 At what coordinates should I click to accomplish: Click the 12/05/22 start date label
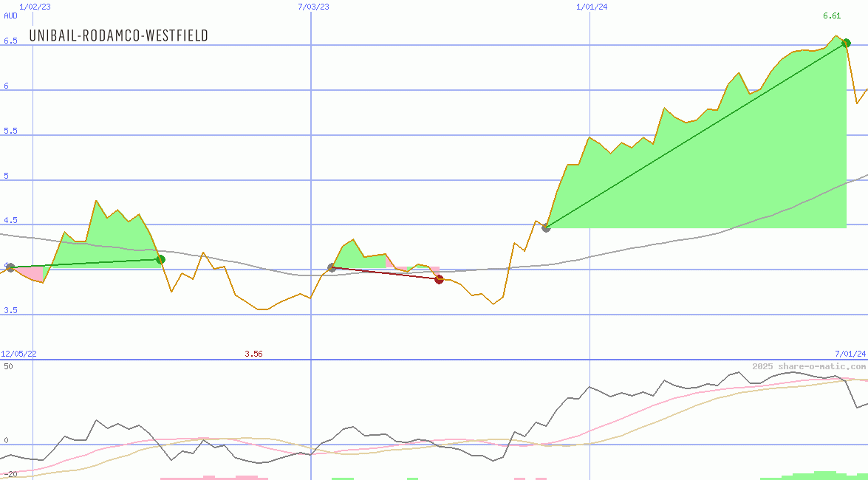coord(18,354)
